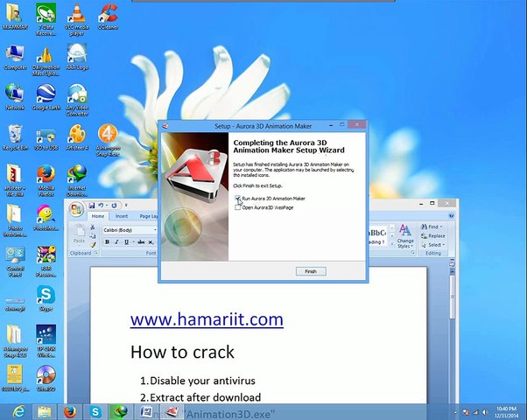This screenshot has width=527, height=420.
Task: Switch to the Insert tab in Word
Action: [122, 216]
